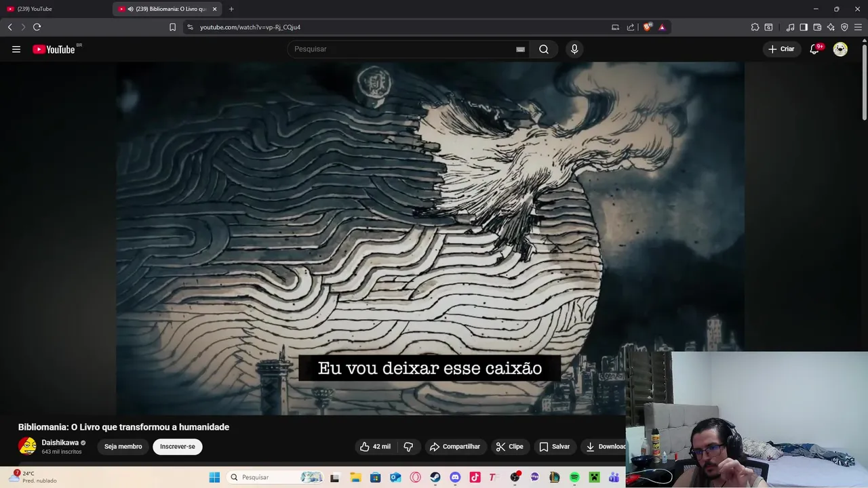Select the Bibliomania video browser tab

point(166,9)
